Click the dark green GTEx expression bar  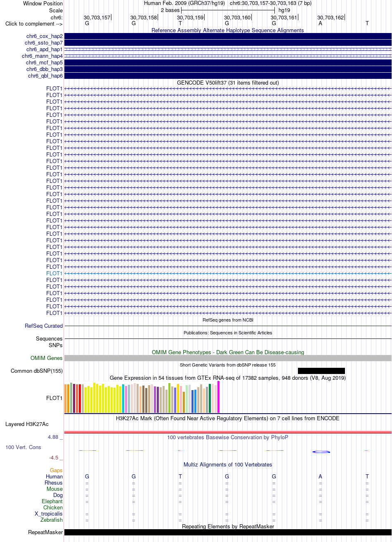[210, 398]
